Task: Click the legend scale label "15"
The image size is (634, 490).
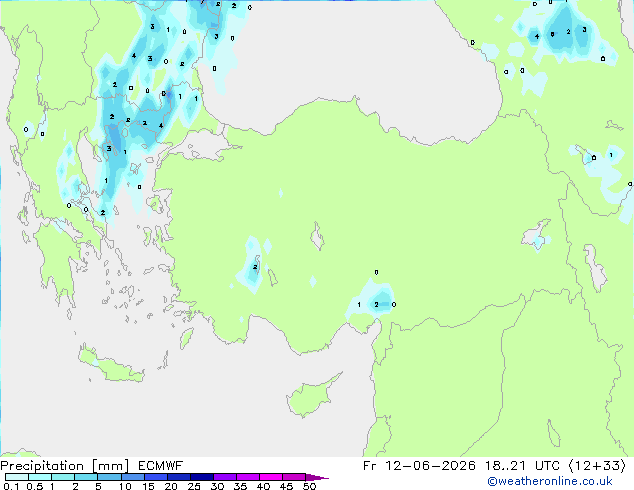Action: (x=148, y=486)
